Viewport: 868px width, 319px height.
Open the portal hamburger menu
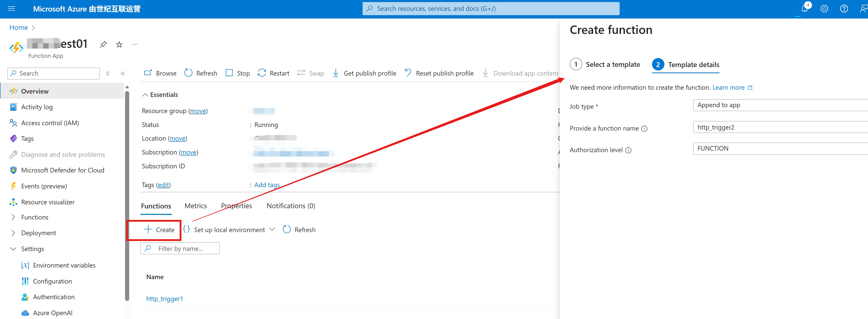12,9
